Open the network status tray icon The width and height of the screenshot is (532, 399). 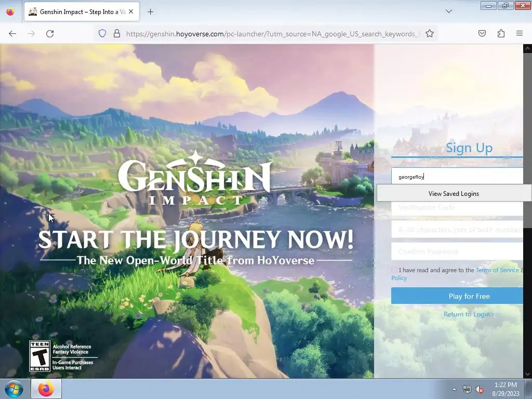pyautogui.click(x=467, y=389)
